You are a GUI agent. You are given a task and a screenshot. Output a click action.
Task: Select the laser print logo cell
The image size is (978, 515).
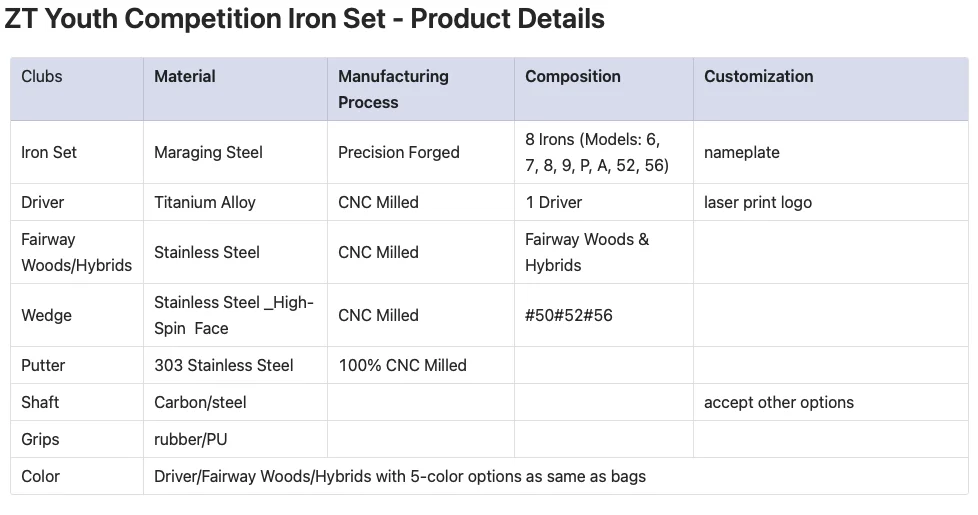(757, 202)
